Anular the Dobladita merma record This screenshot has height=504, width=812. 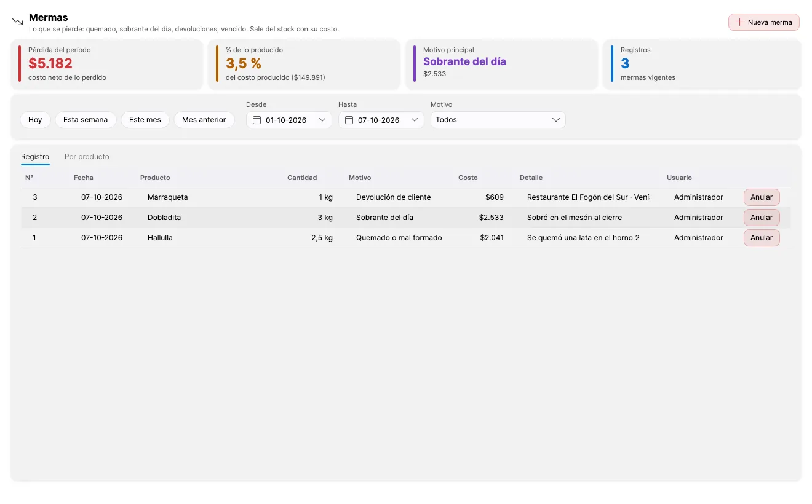tap(762, 218)
